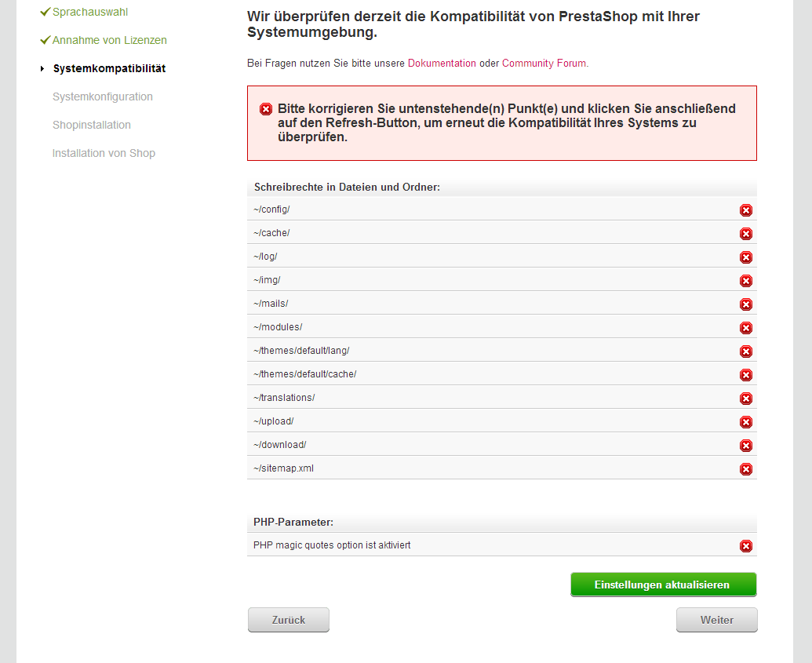Open the Community Forum link
This screenshot has height=663, width=812.
544,63
